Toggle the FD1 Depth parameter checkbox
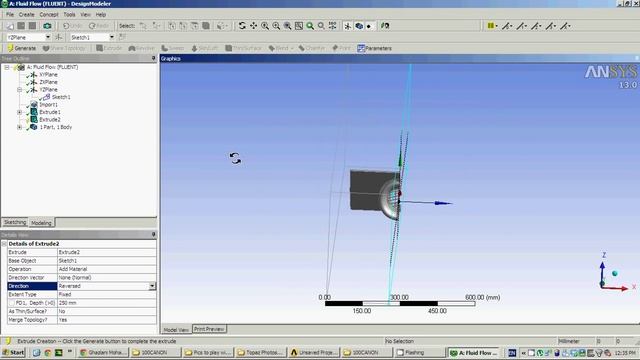The height and width of the screenshot is (360, 640). click(x=11, y=303)
